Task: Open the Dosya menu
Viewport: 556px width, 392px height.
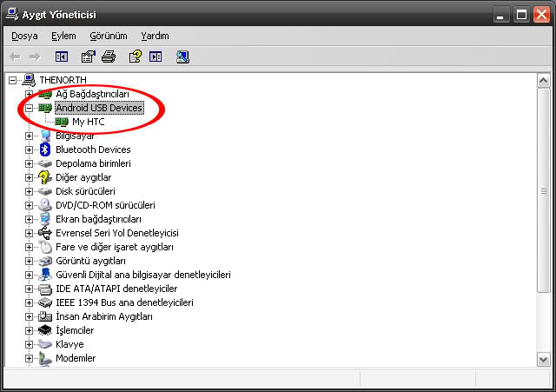Action: coord(24,37)
